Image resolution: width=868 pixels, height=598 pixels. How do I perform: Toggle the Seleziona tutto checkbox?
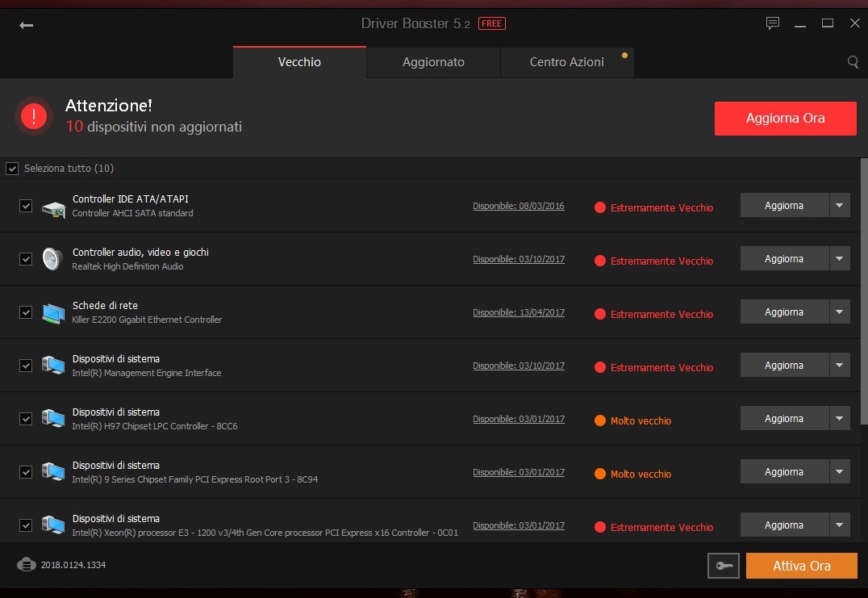tap(12, 169)
